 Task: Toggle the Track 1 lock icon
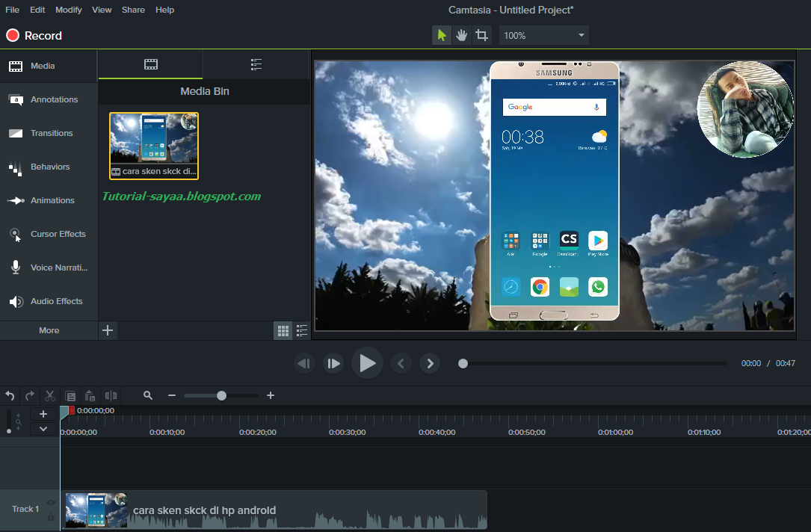[51, 516]
